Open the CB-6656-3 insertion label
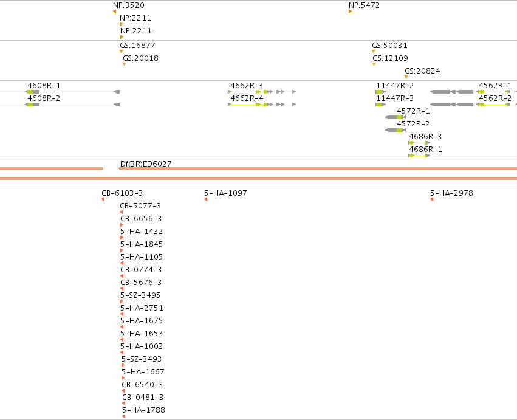Screen dimensions: 517x420 [141, 219]
